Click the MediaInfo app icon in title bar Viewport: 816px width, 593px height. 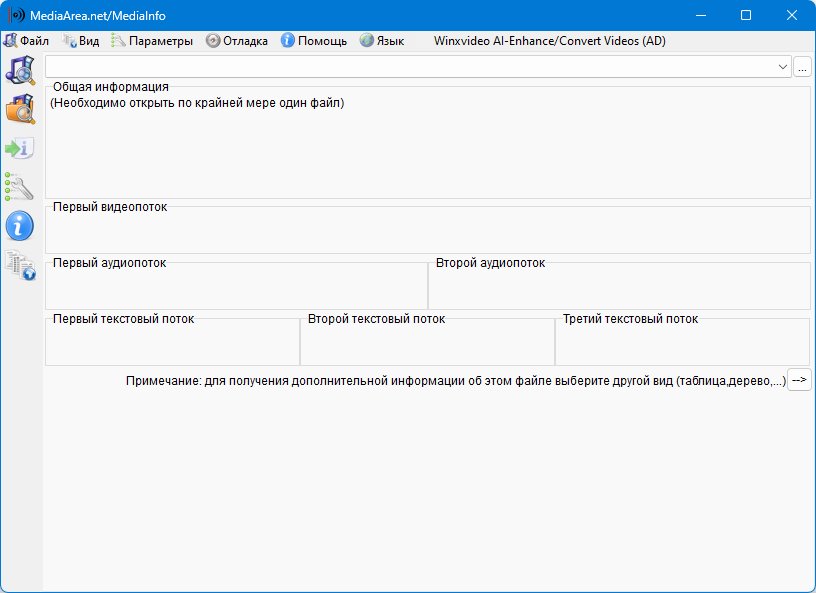coord(16,16)
